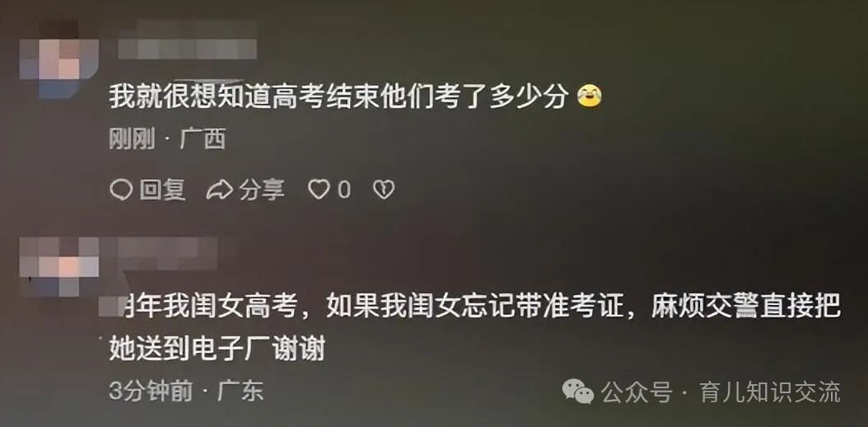Screen dimensions: 868x427
Task: Click the like count 0
Action: (344, 190)
